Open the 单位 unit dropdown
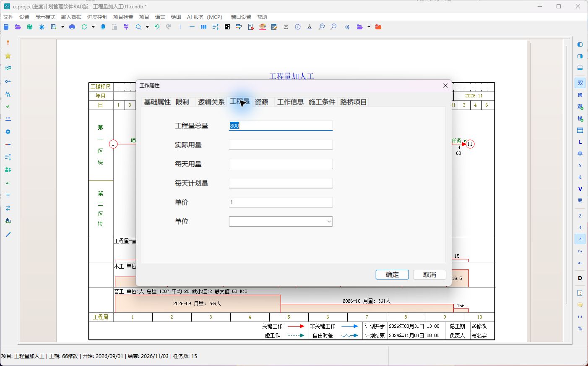 (x=281, y=221)
